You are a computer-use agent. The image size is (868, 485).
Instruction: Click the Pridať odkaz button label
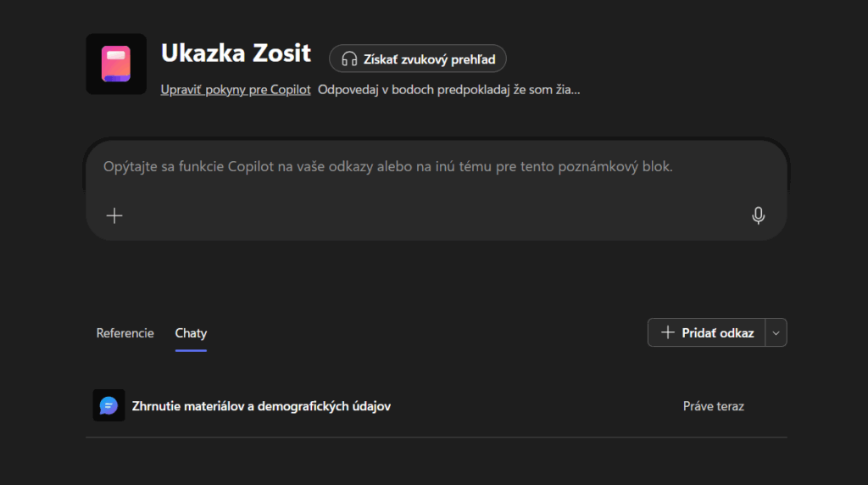(718, 332)
